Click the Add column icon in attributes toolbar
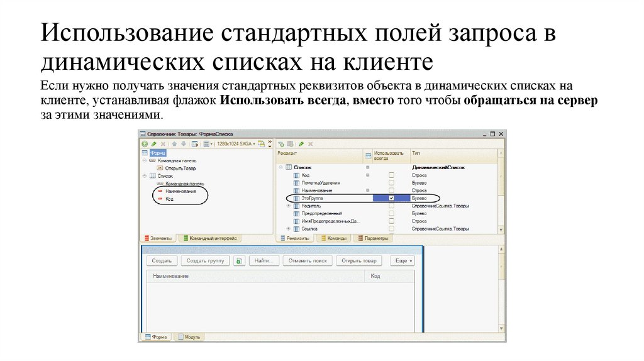 click(x=291, y=144)
